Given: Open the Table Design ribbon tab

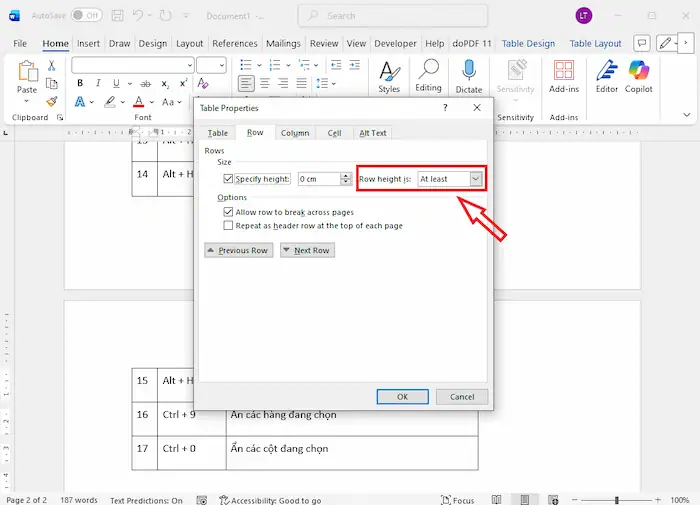Looking at the screenshot, I should [x=528, y=44].
